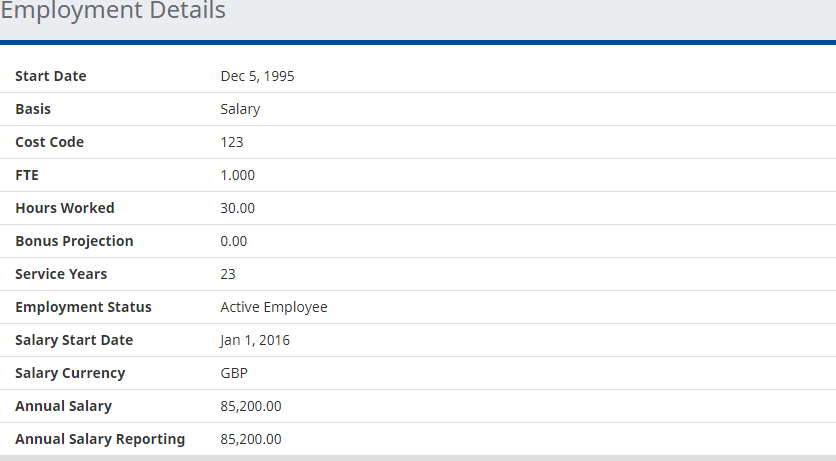The height and width of the screenshot is (461, 836).
Task: Select the salary currency value GBP
Action: [234, 373]
